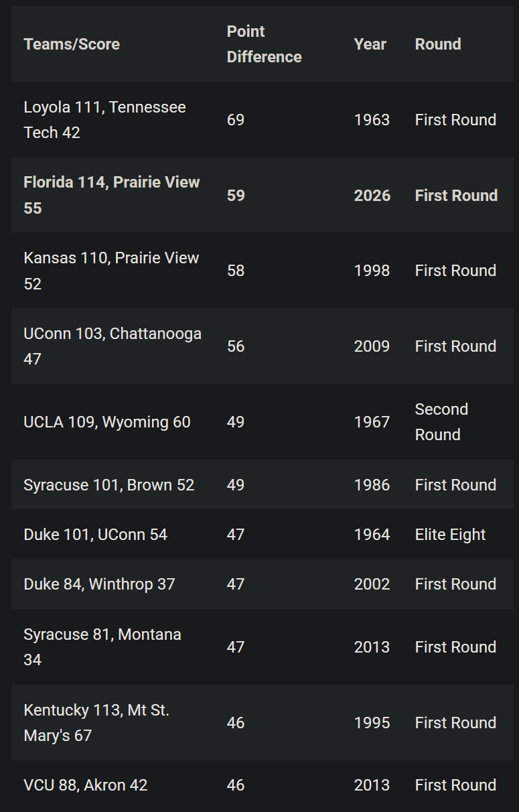
Task: Click the Loyola 111, Tennessee Tech 42 row
Action: click(263, 120)
